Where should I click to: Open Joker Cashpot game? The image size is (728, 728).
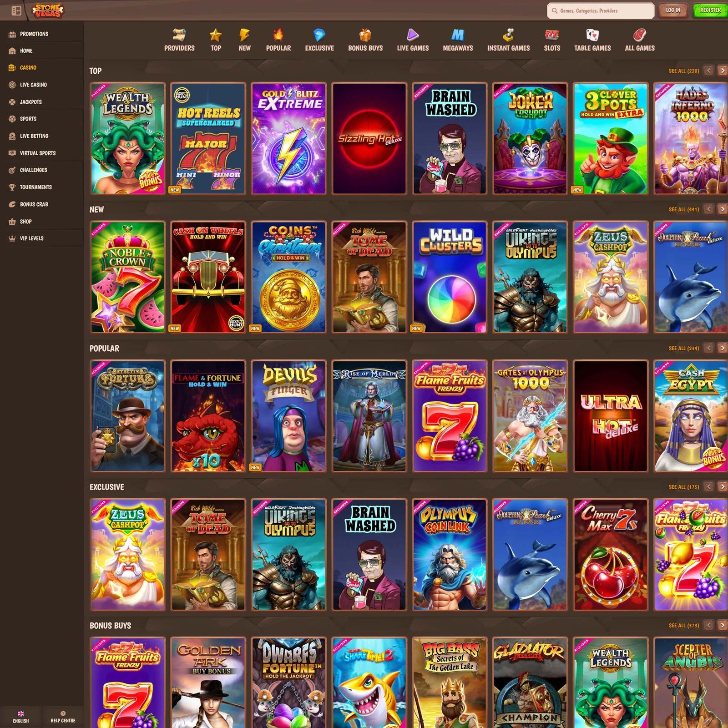530,139
